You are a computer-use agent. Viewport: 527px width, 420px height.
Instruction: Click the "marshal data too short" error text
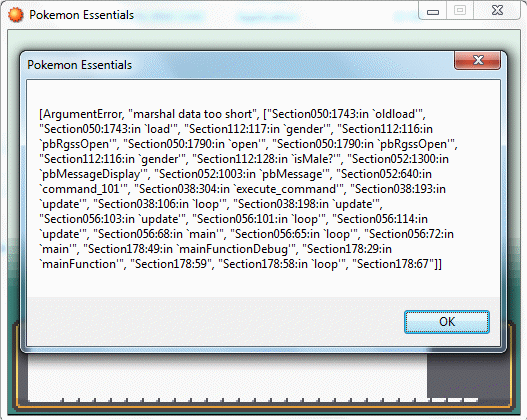[193, 114]
